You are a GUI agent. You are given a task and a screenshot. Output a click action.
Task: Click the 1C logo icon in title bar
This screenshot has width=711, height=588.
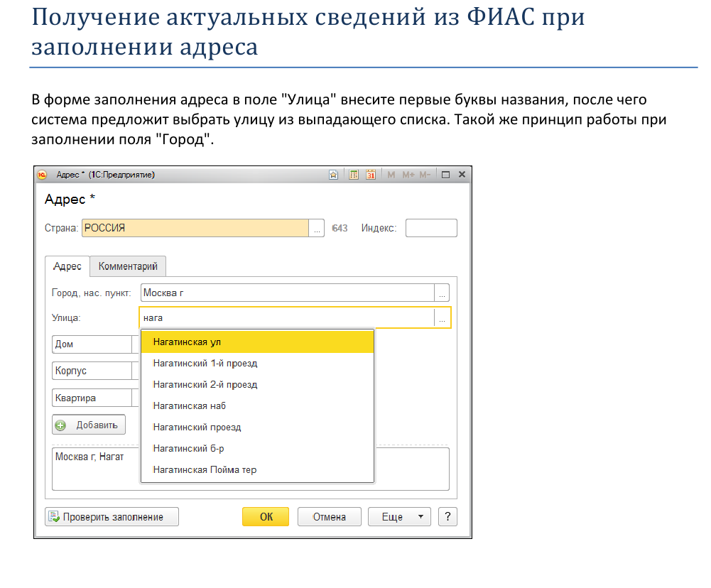pos(42,175)
